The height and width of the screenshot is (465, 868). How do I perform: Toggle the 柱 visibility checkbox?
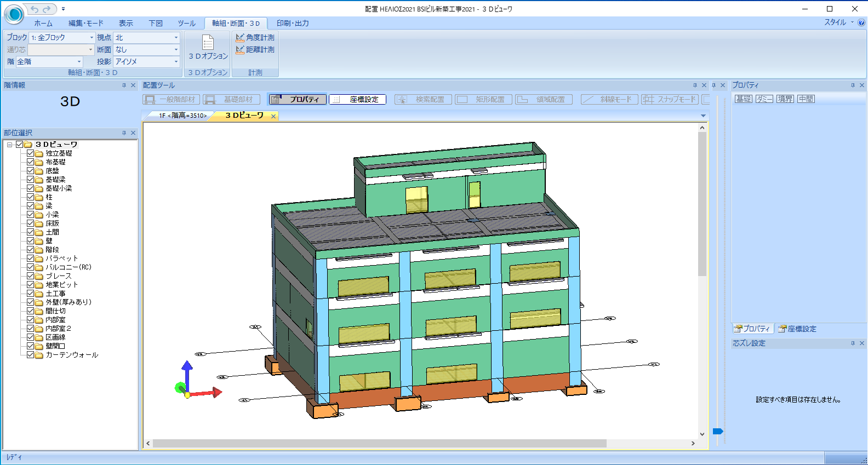pos(31,197)
